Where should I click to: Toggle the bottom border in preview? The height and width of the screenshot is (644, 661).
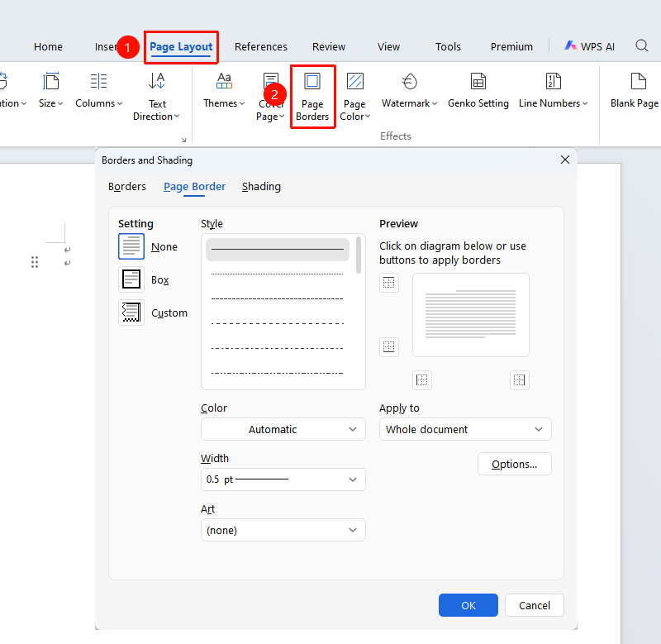coord(388,347)
